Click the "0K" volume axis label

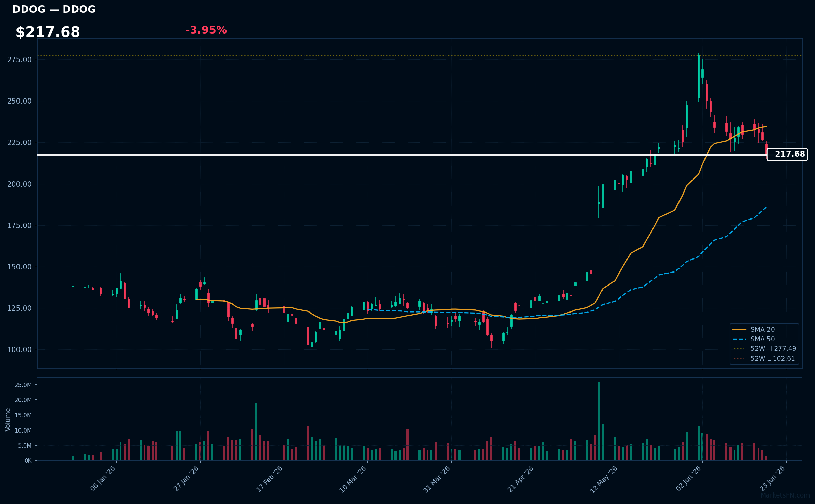tap(28, 461)
